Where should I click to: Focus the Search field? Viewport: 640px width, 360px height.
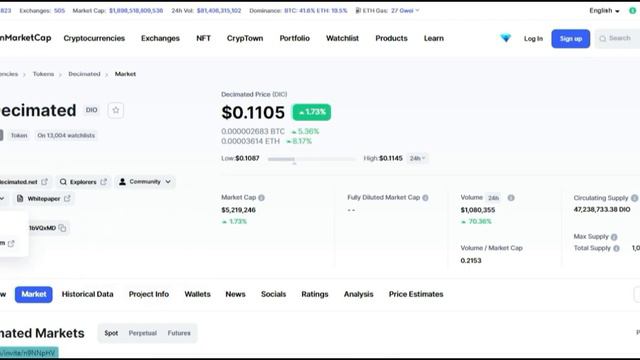618,38
